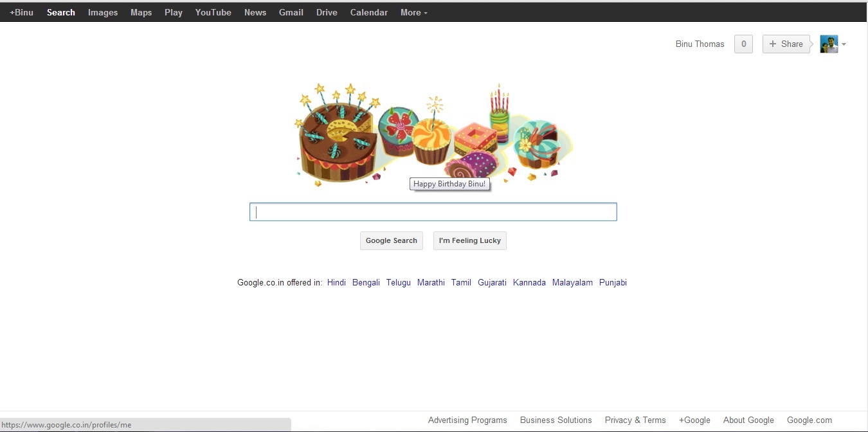
Task: Switch language to Bengali
Action: [366, 282]
